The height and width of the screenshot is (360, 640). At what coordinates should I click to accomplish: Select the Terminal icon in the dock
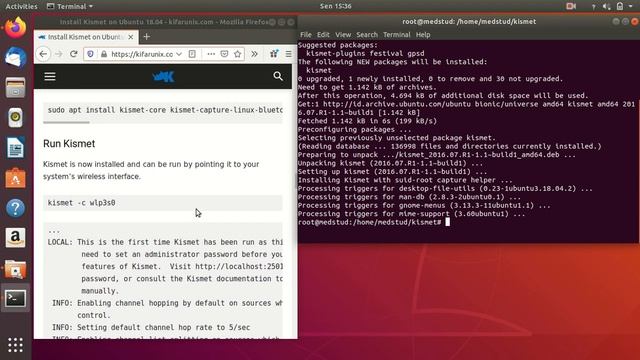point(16,299)
